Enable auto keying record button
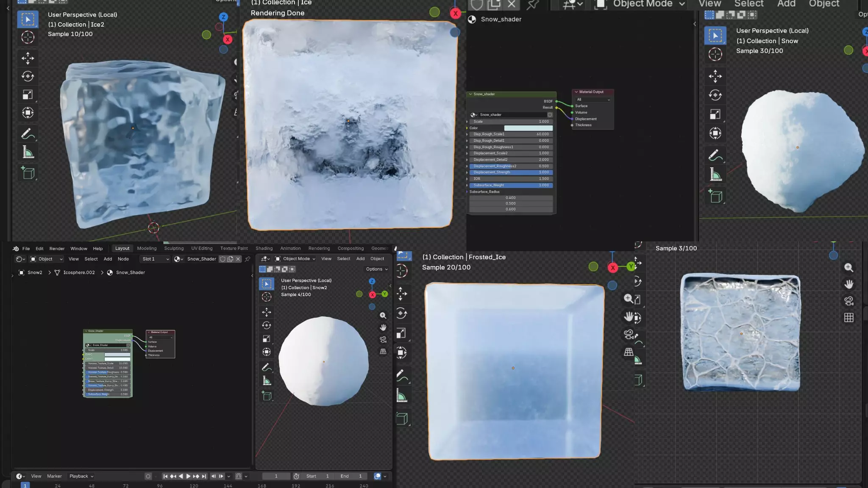This screenshot has height=488, width=868. pos(148,476)
